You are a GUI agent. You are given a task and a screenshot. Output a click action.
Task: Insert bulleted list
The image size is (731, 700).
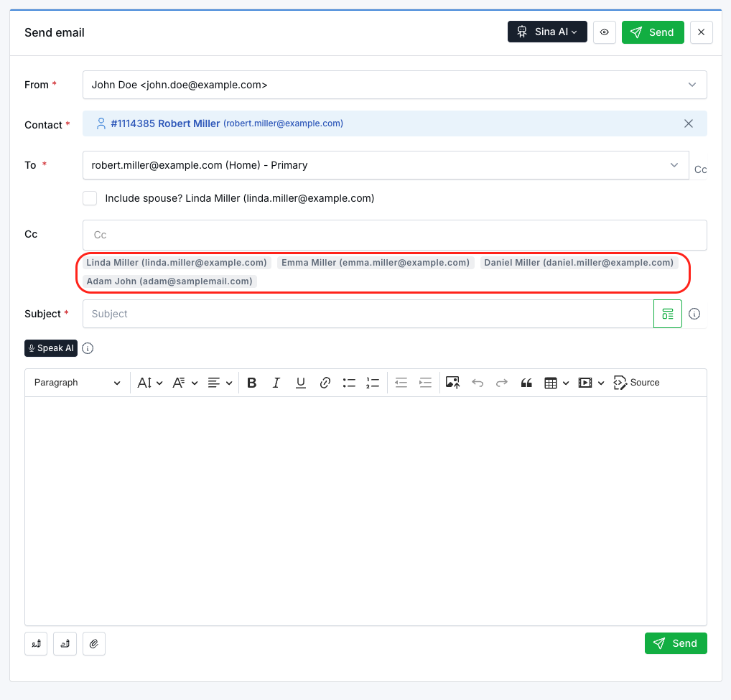click(349, 383)
